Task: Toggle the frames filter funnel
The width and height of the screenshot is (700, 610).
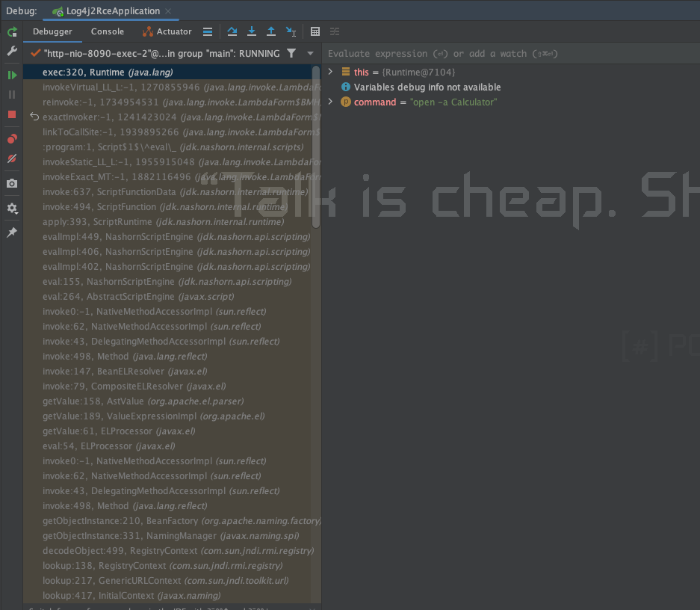Action: (291, 54)
